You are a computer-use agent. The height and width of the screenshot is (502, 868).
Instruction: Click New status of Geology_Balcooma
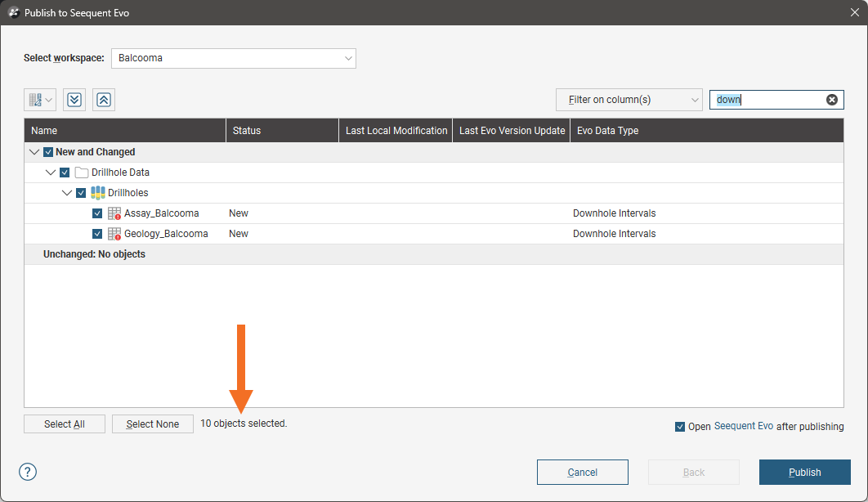point(239,234)
